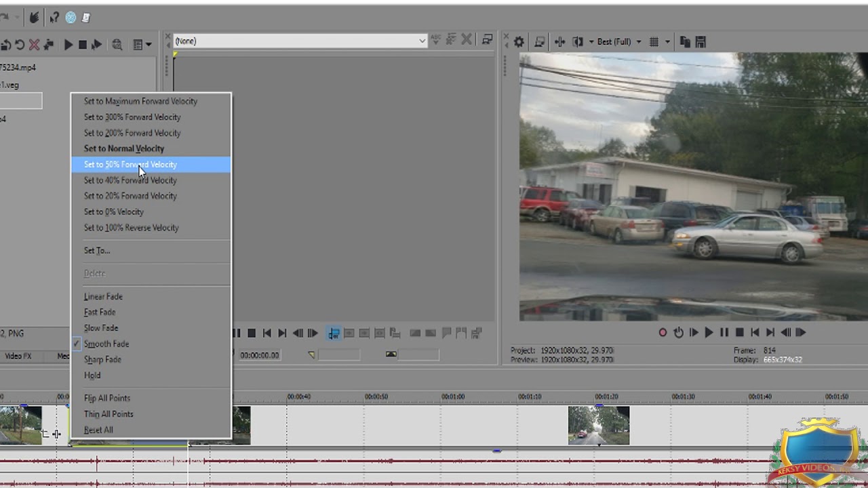Pick Sharp Fade curve type
Image resolution: width=868 pixels, height=488 pixels.
coord(151,359)
